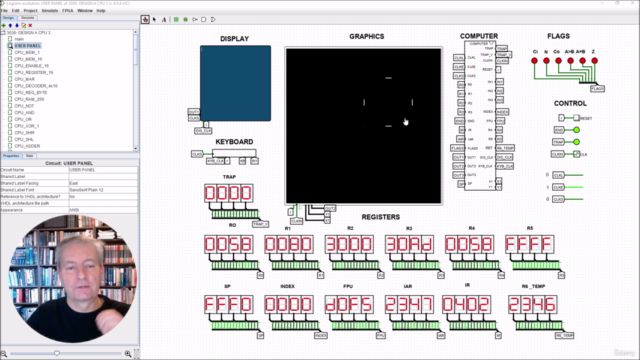Click the Move Circuit Up arrow icon
The height and width of the screenshot is (360, 640).
point(10,25)
